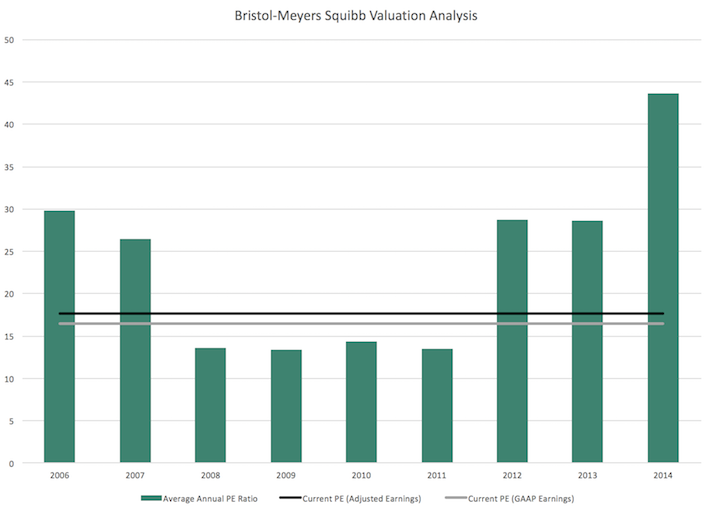Viewport: 710px width, 509px height.
Task: Select the 2010 green bar
Action: (x=361, y=402)
